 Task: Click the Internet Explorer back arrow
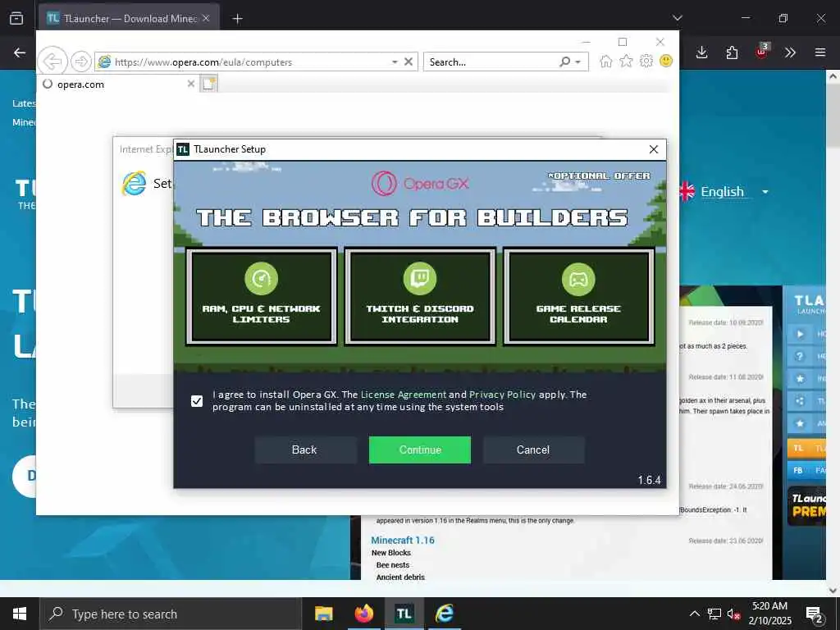pos(52,62)
